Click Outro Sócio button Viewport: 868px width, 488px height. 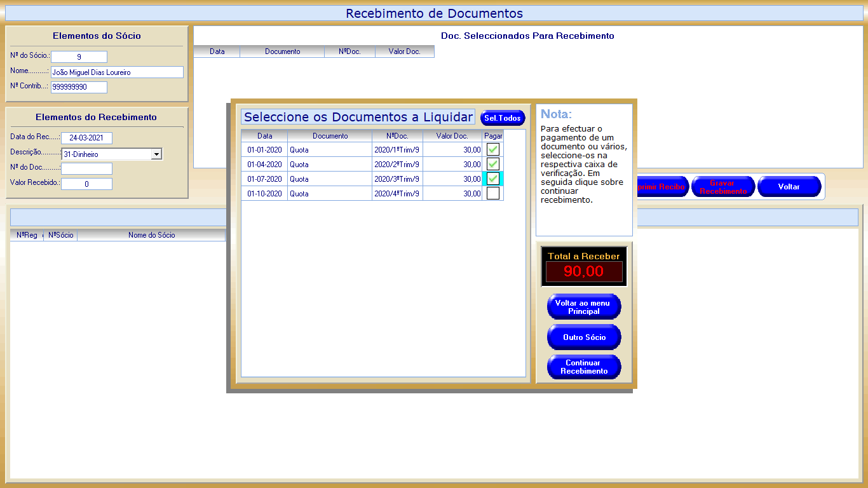click(584, 337)
